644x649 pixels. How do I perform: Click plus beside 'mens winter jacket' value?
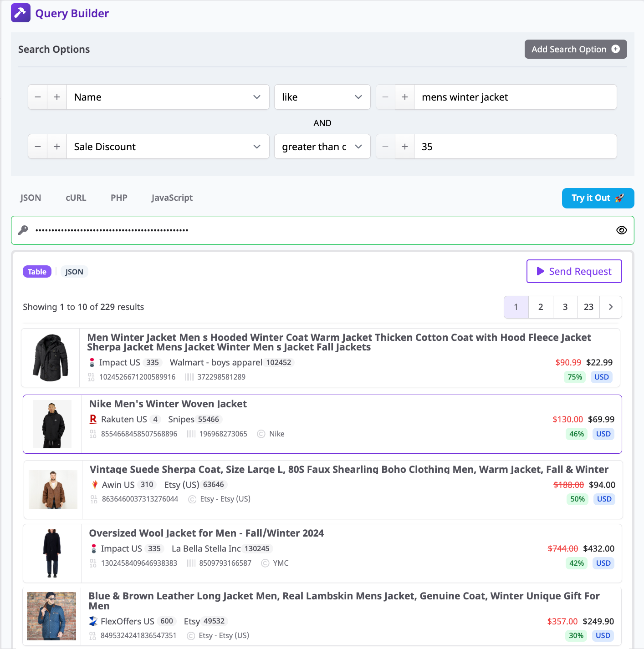pos(404,97)
